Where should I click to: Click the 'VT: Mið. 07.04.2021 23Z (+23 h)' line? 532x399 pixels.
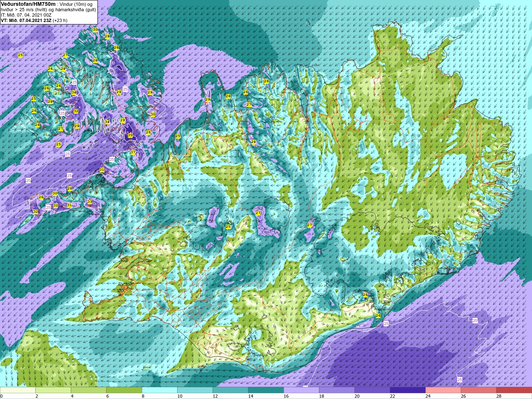tap(34, 20)
